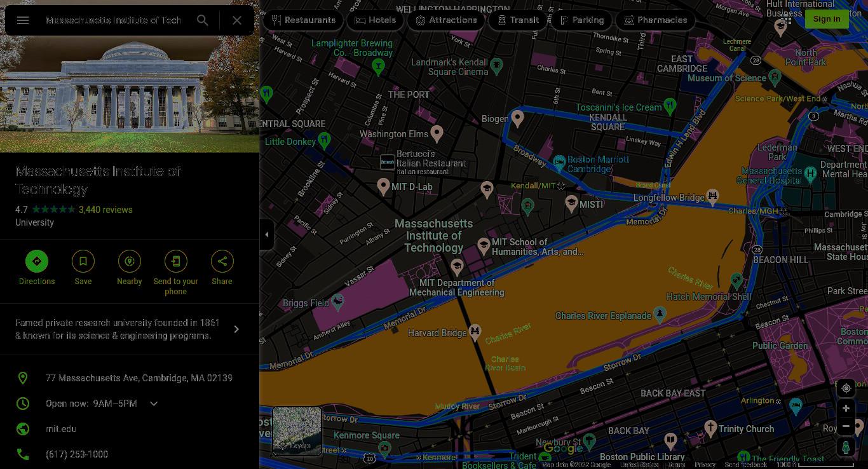Select Bertucci's Italian Restaurant marker
The height and width of the screenshot is (469, 868).
[x=388, y=163]
